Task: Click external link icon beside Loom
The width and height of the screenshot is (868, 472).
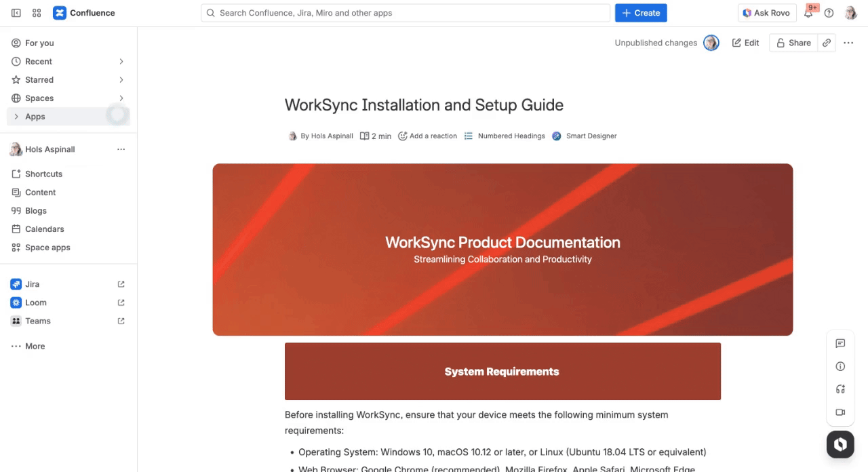Action: (121, 302)
